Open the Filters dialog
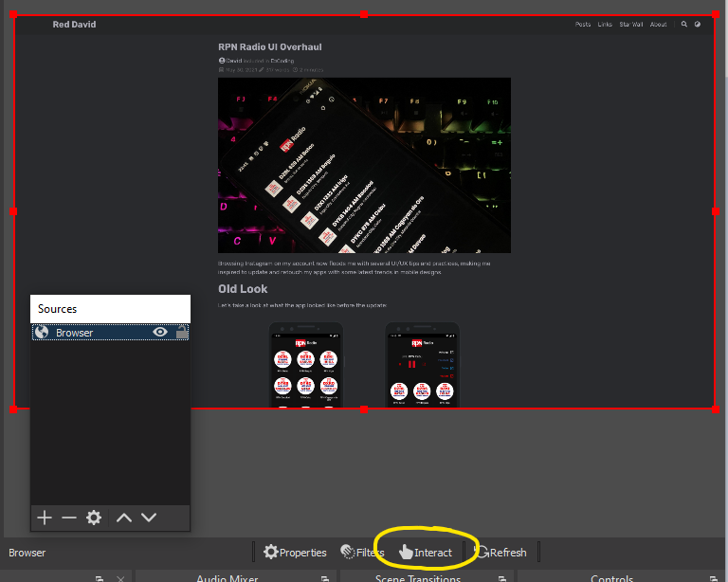Viewport: 728px width, 582px height. click(x=362, y=553)
